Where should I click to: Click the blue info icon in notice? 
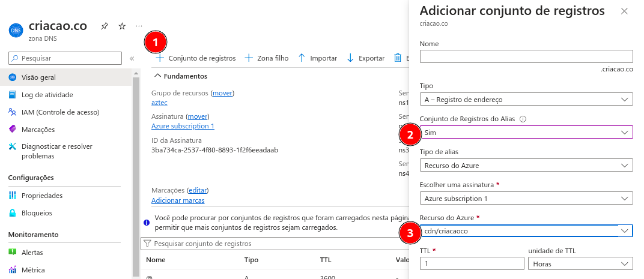pyautogui.click(x=147, y=223)
